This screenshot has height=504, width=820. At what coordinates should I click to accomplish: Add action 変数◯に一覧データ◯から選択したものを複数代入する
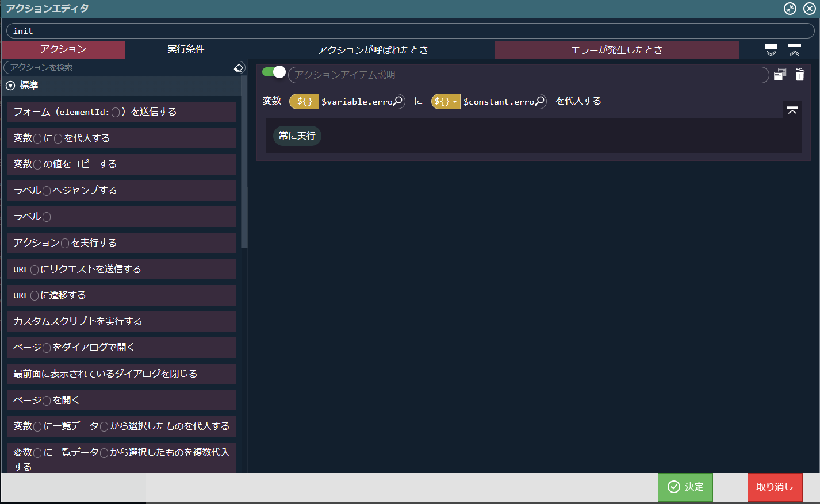click(x=121, y=458)
